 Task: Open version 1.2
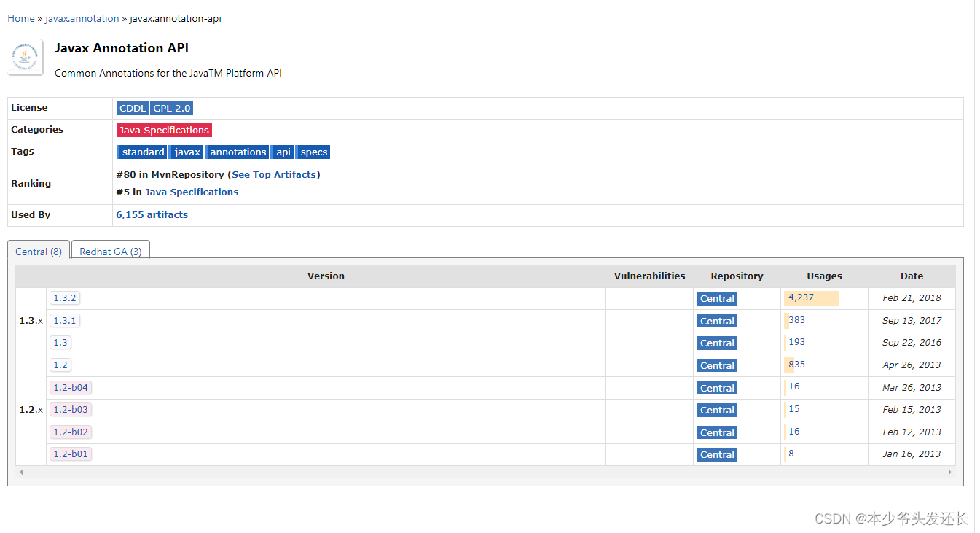coord(60,365)
